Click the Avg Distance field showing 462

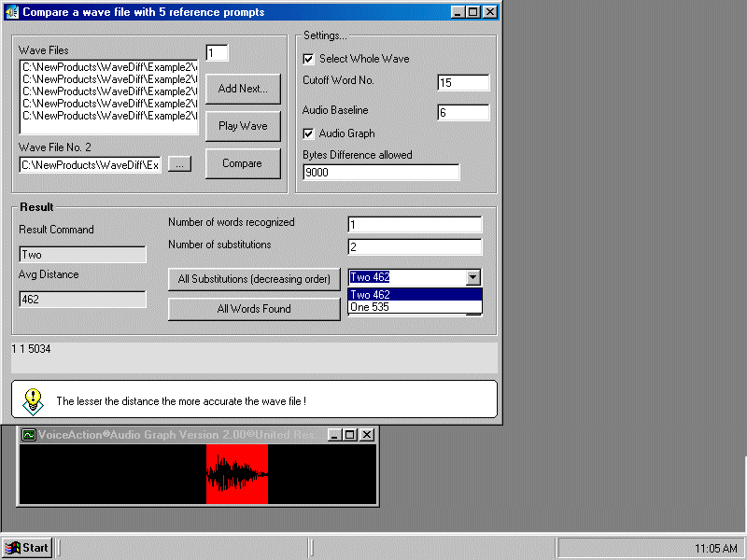[82, 300]
